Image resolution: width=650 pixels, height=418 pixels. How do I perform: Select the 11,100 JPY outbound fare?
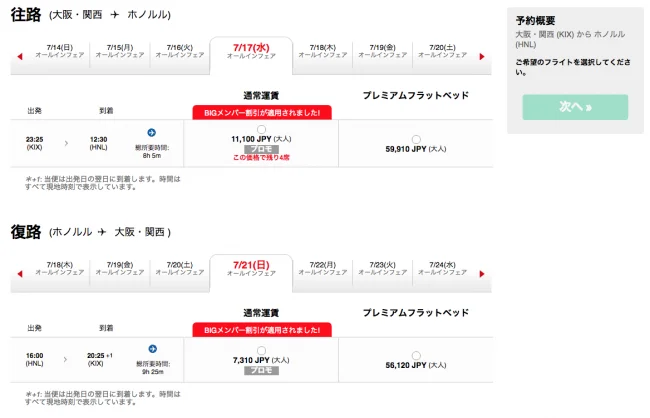[262, 131]
